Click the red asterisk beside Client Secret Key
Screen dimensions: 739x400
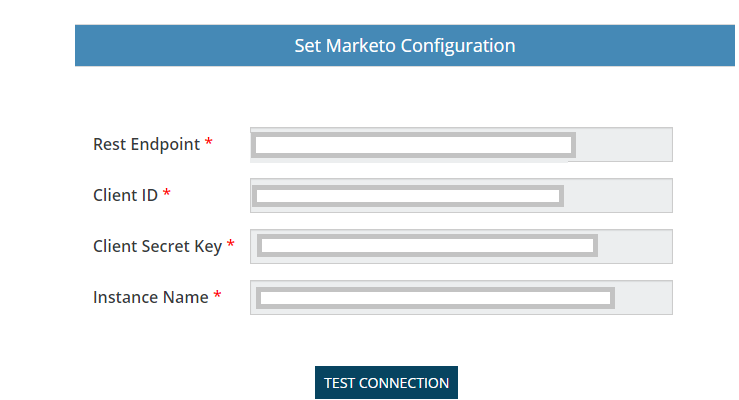coord(230,244)
